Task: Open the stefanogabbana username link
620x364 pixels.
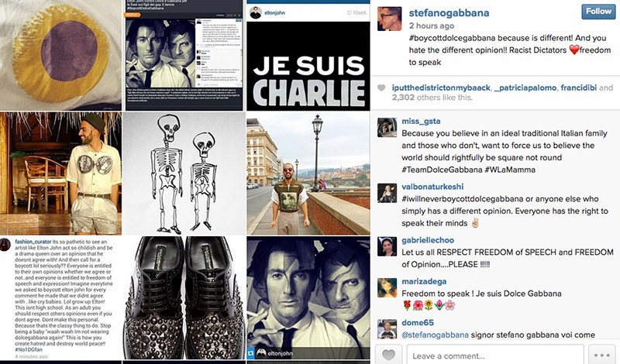Action: 449,12
